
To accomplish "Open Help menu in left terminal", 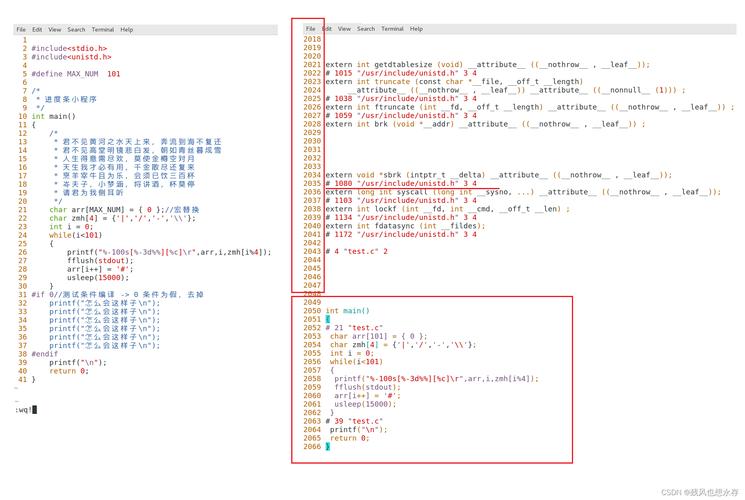I will click(126, 29).
